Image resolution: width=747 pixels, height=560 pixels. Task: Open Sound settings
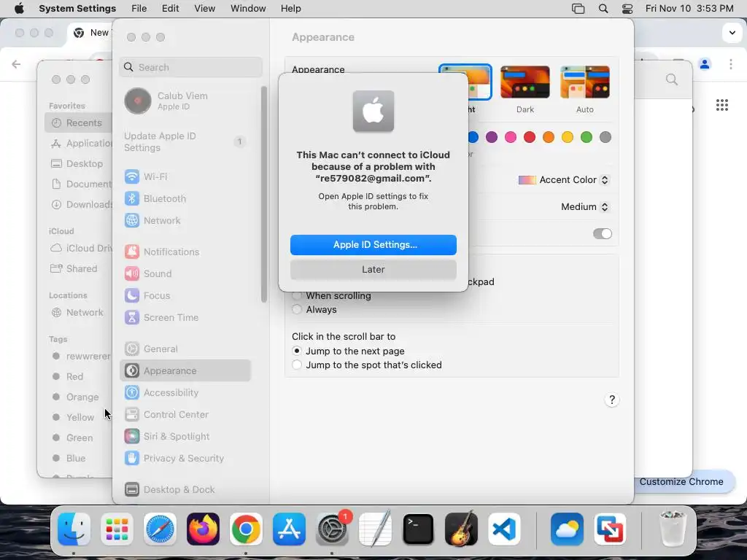185,274
